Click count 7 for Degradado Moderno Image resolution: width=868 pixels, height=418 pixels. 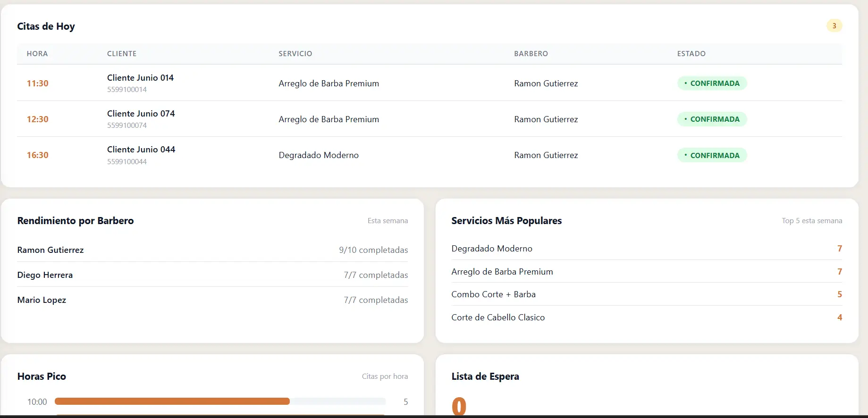point(840,249)
